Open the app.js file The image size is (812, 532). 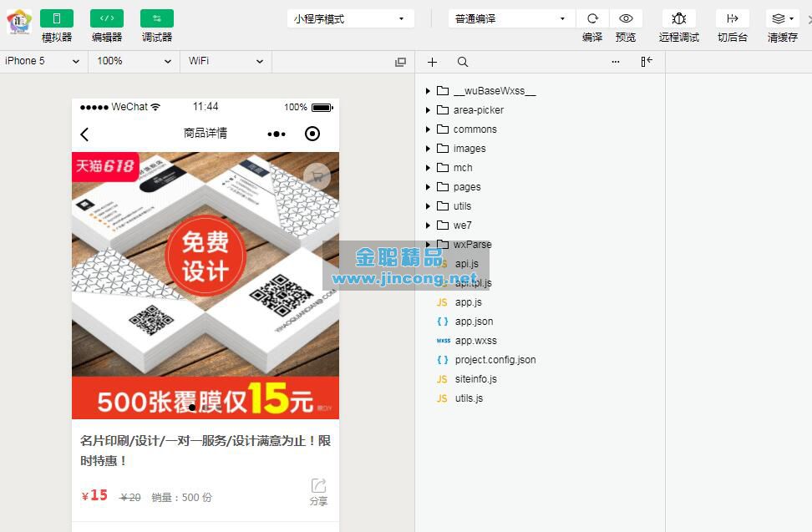[x=459, y=302]
